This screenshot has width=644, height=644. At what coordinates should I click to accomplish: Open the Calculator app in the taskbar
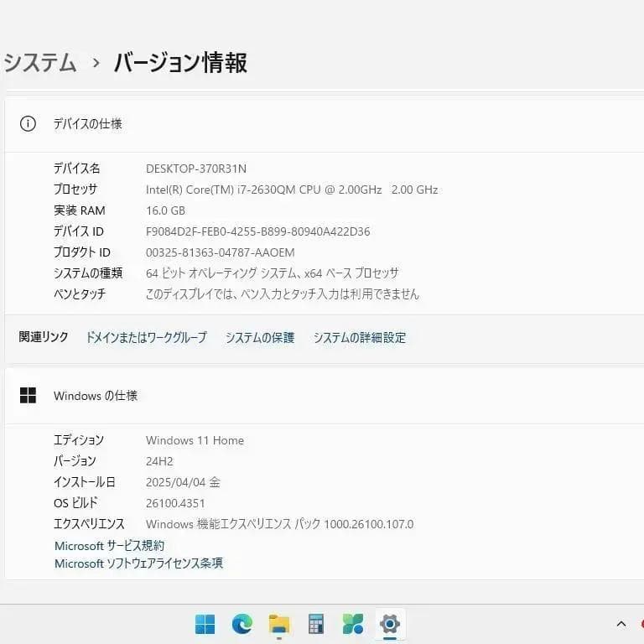click(x=316, y=624)
